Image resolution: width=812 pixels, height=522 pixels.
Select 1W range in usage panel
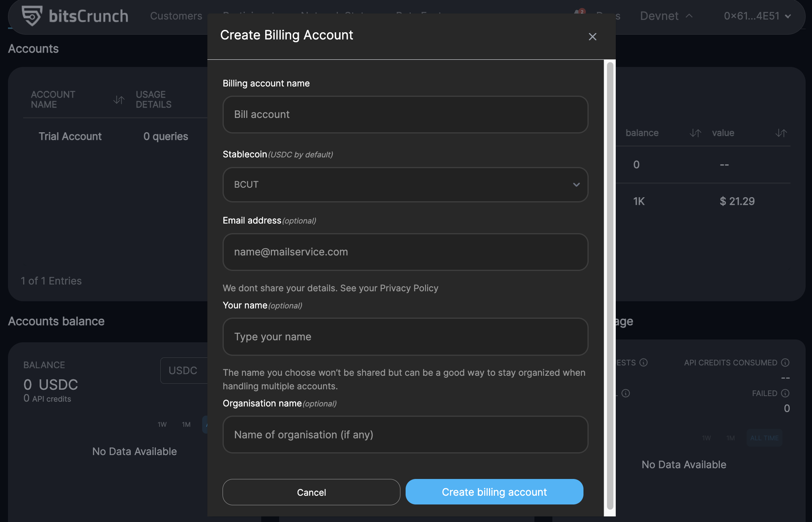706,438
